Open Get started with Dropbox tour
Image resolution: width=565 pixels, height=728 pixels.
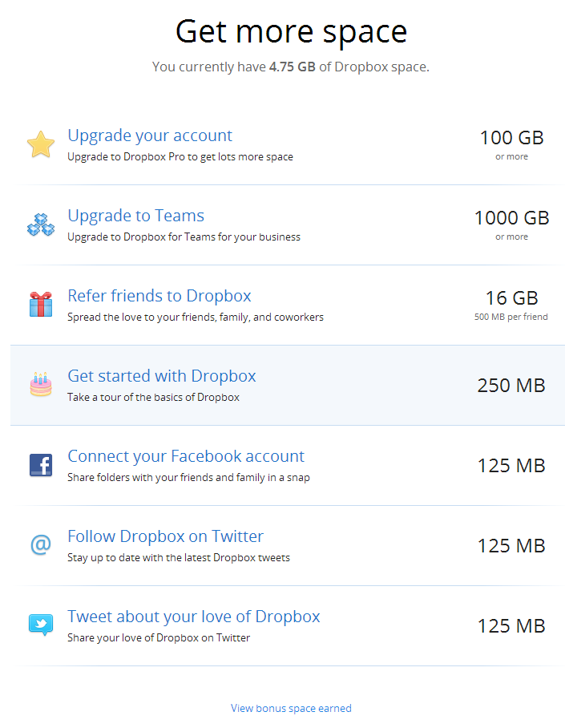[162, 376]
